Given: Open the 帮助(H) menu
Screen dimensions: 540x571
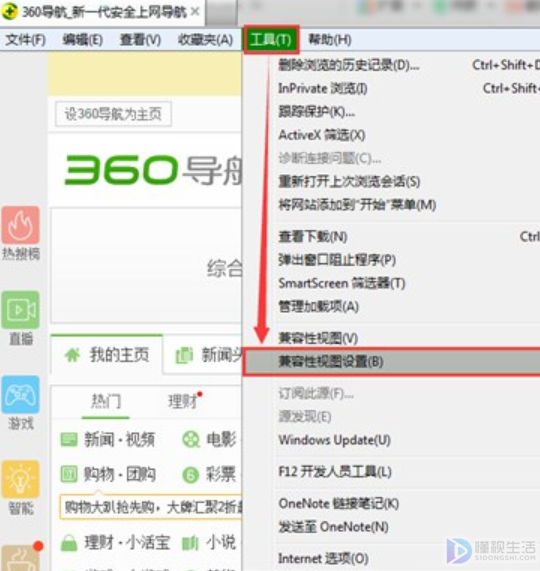Looking at the screenshot, I should pyautogui.click(x=330, y=39).
